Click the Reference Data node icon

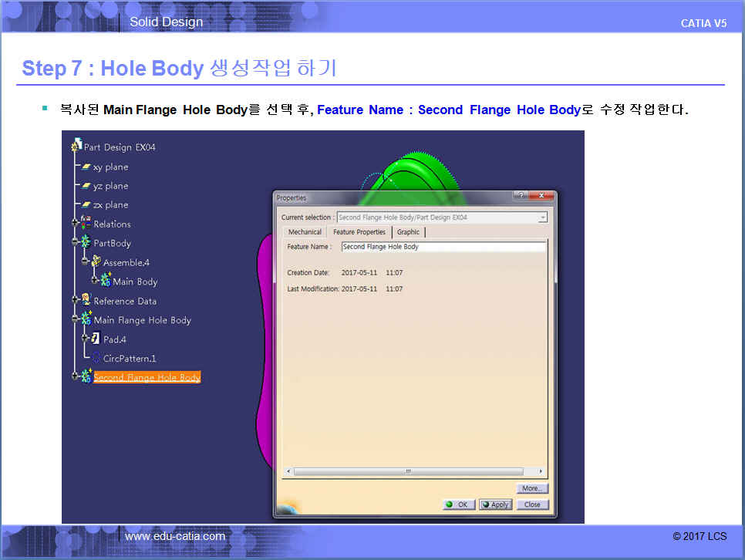point(86,300)
